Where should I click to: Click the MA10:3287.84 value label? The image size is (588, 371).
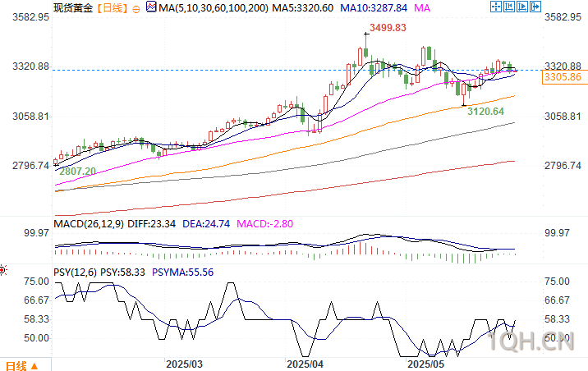(x=374, y=8)
